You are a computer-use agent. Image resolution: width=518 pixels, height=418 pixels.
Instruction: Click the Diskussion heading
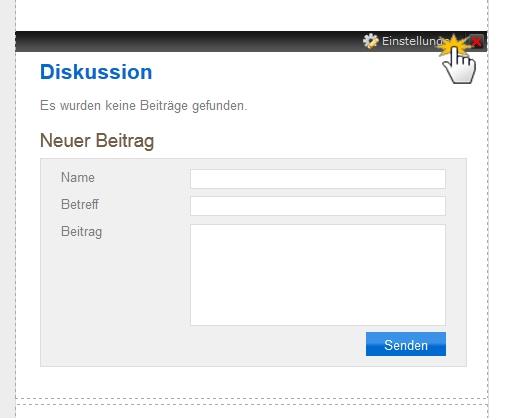96,72
